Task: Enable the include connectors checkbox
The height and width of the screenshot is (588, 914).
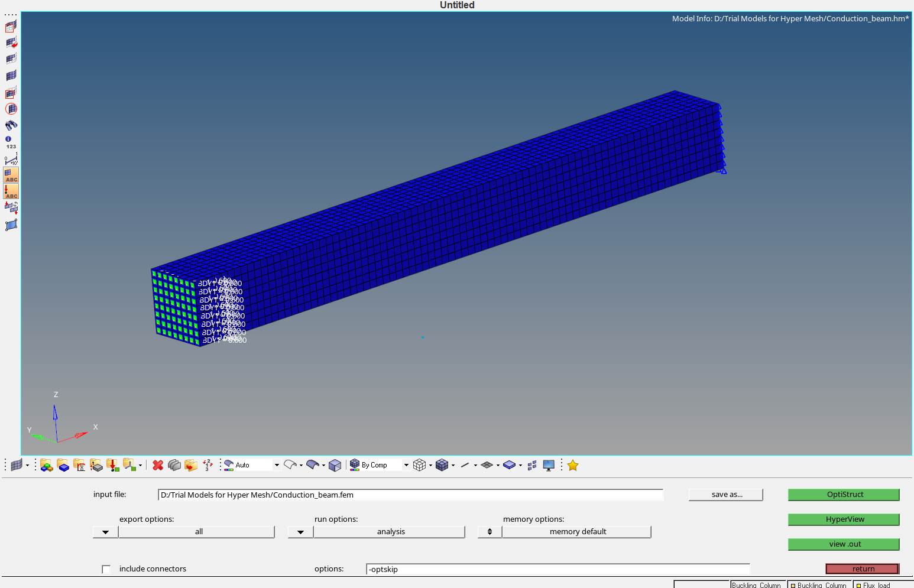Action: click(x=106, y=569)
